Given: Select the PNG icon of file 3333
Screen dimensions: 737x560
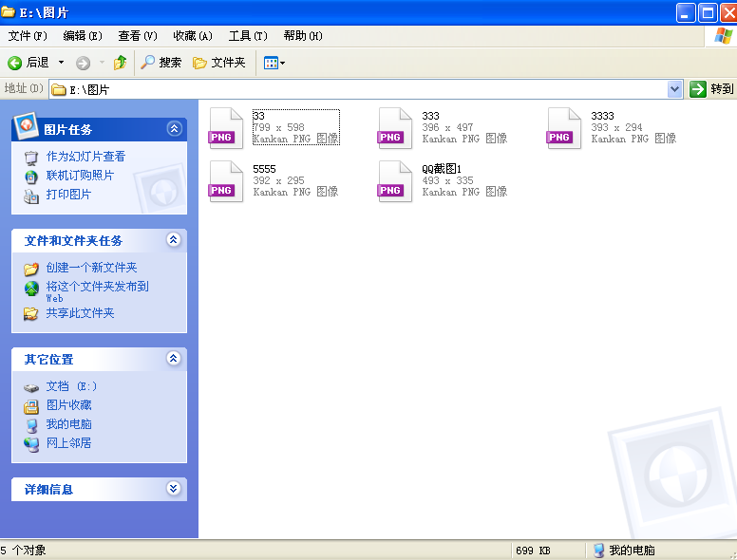Looking at the screenshot, I should pyautogui.click(x=564, y=128).
